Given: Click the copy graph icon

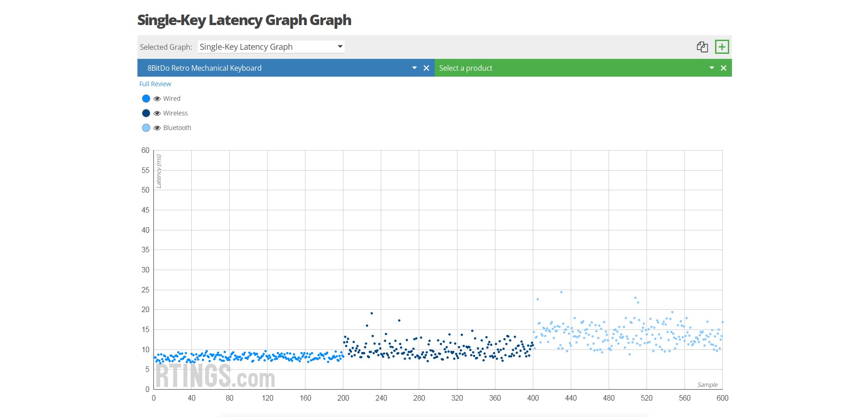Looking at the screenshot, I should [x=702, y=47].
